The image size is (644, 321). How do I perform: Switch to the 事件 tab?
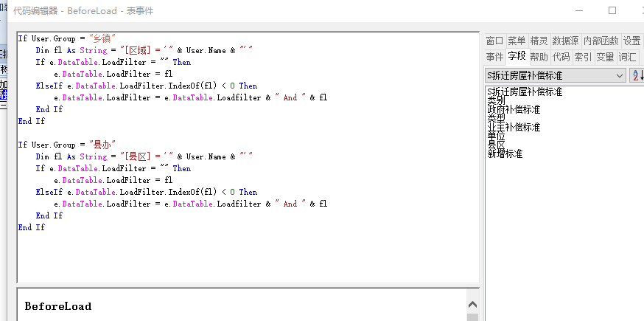[494, 57]
